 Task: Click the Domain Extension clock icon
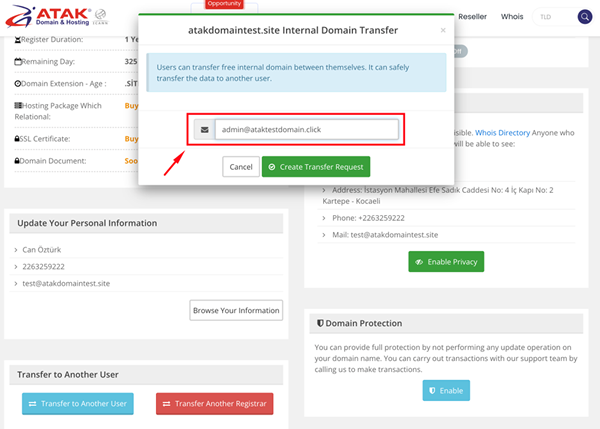pyautogui.click(x=18, y=84)
